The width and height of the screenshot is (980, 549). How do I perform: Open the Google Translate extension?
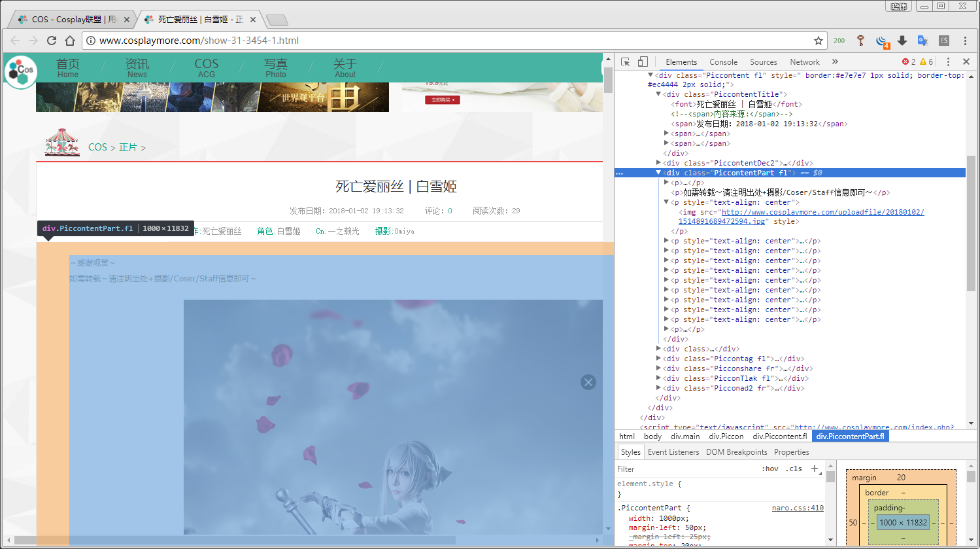click(922, 41)
